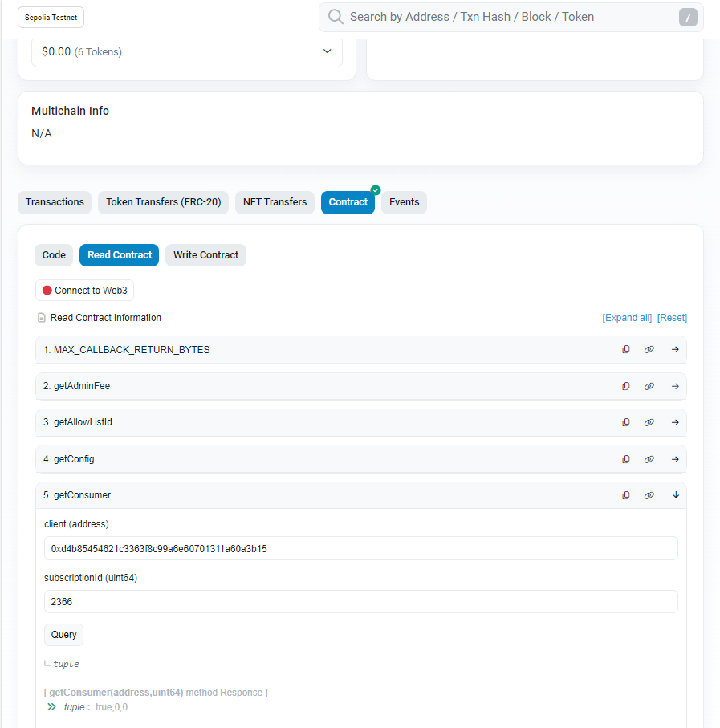Copy permalink icon in getConfig row
Screen dimensions: 720x728
pos(649,459)
